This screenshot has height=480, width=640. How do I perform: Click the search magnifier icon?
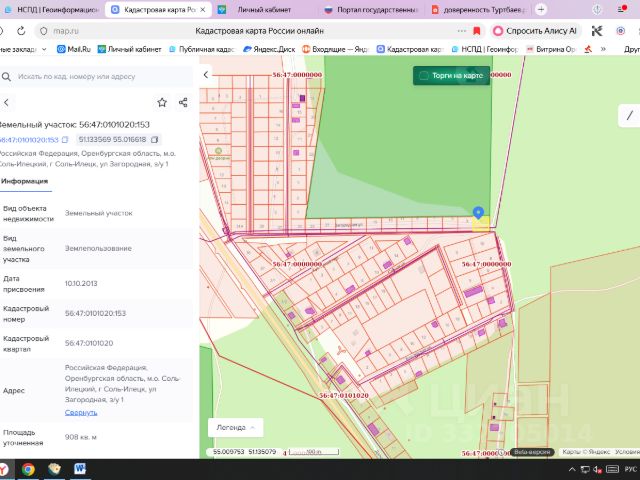tap(6, 77)
